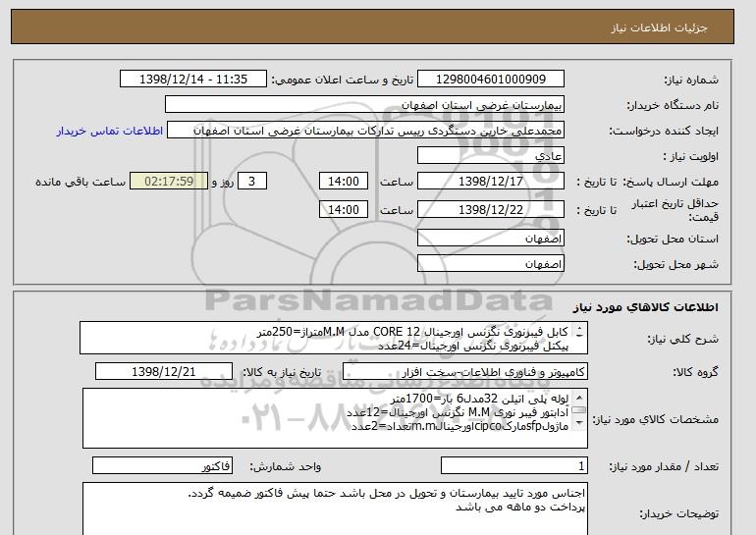The image size is (756, 535).
Task: Click label تعداد / مقدار مورد نیاز
Action: click(x=664, y=466)
